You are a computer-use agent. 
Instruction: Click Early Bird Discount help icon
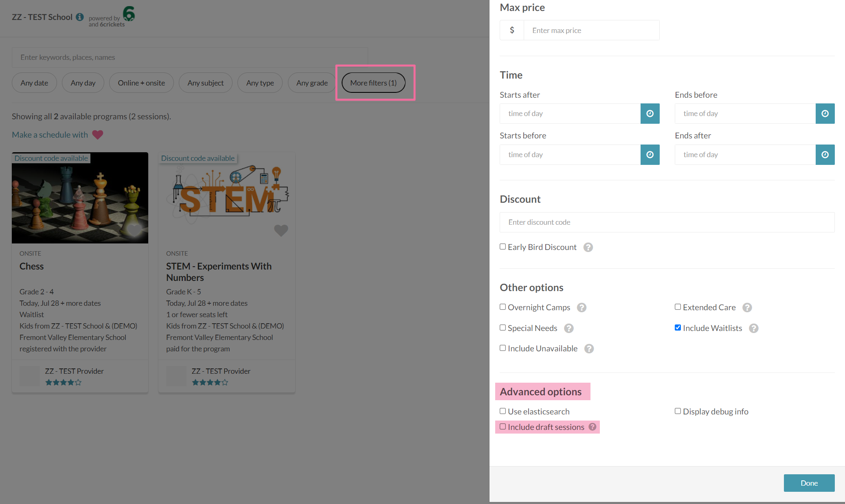pyautogui.click(x=588, y=247)
